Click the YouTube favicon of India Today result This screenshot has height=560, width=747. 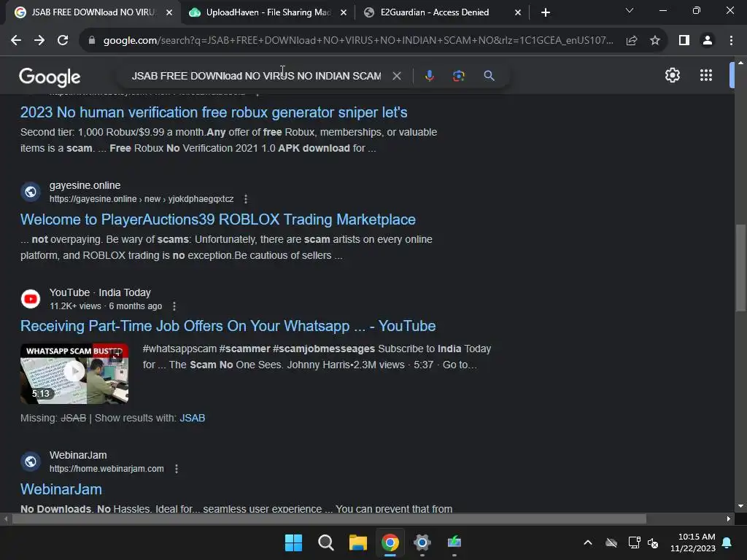(x=31, y=299)
